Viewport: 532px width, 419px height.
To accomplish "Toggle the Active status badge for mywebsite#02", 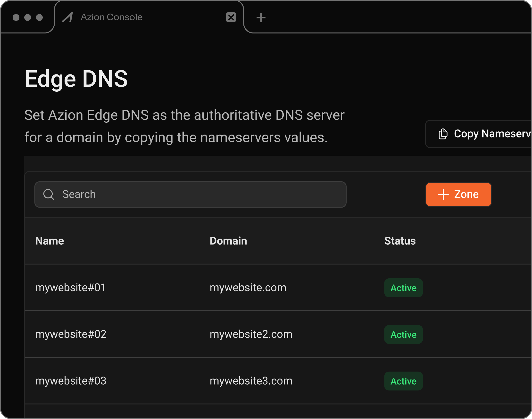I will coord(403,334).
